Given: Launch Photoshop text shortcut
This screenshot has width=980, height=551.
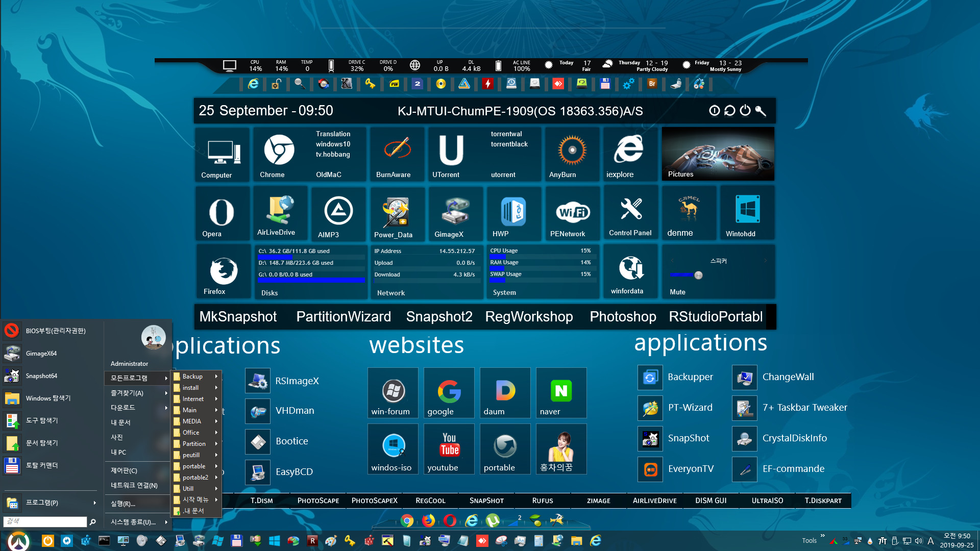Looking at the screenshot, I should 623,316.
